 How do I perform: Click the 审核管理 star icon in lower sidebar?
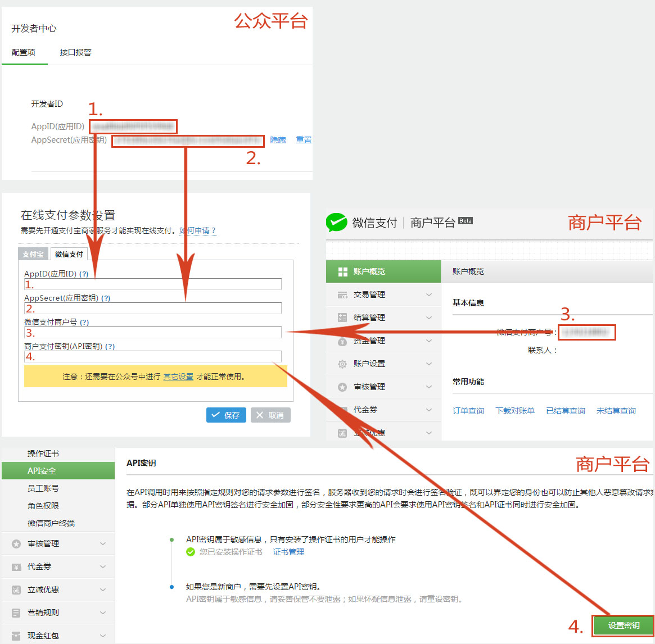(x=16, y=544)
